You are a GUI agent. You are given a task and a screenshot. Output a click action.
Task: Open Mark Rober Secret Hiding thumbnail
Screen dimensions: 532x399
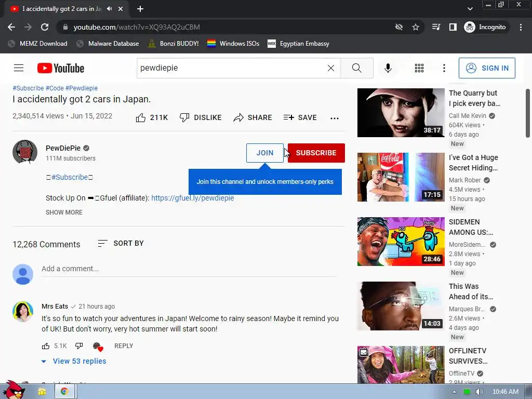pyautogui.click(x=401, y=177)
